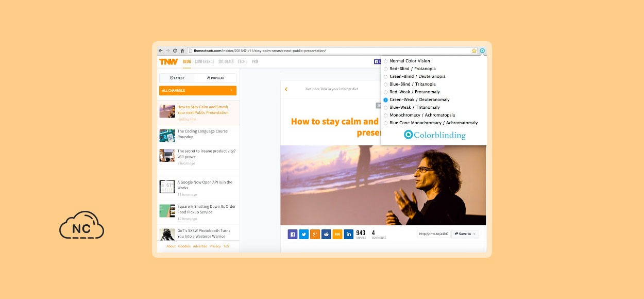Open the ToS footer link
The width and height of the screenshot is (644, 299).
coord(226,246)
